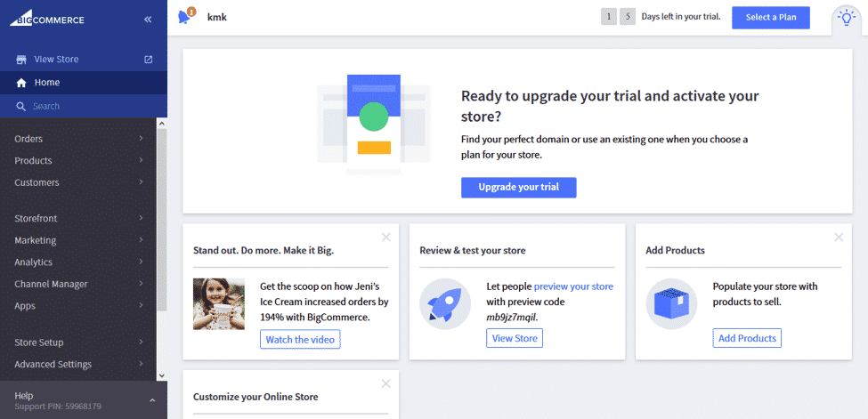Click the search magnifier icon

(21, 106)
